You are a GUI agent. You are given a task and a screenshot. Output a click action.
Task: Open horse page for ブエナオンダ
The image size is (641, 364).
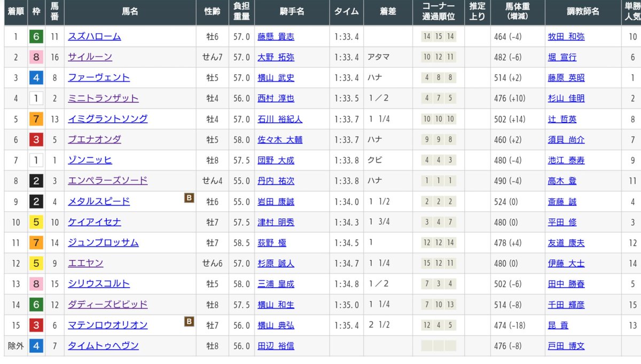(x=95, y=139)
